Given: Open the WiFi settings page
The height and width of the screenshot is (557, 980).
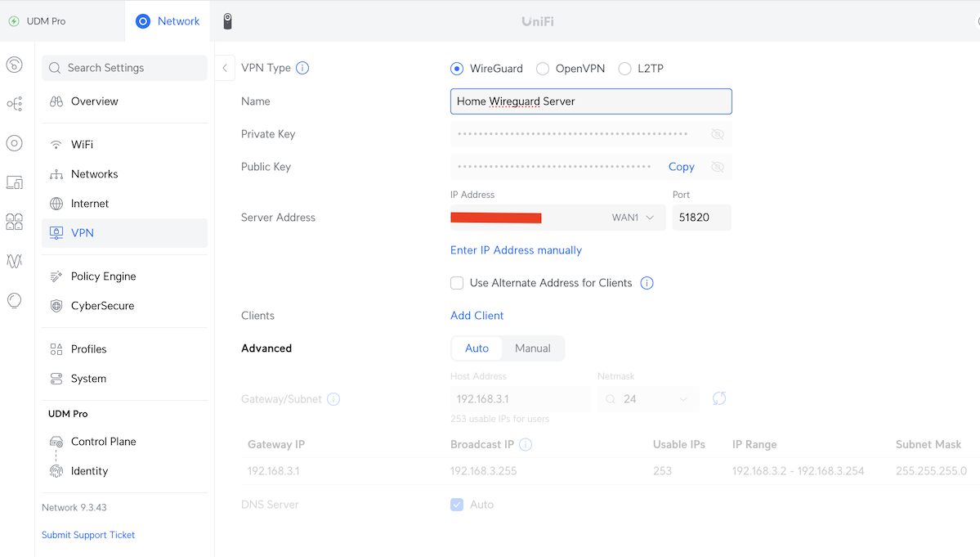Looking at the screenshot, I should coord(124,145).
